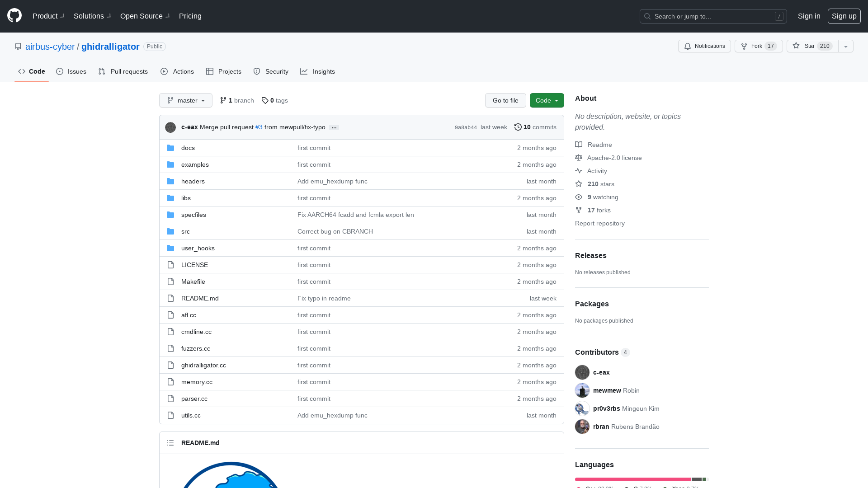
Task: Click the forks icon in About
Action: [x=579, y=210]
